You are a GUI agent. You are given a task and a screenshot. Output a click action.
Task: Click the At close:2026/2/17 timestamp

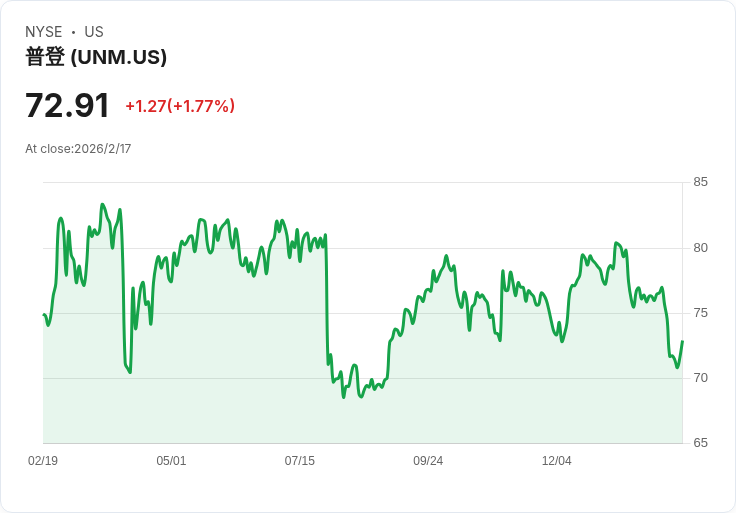coord(78,149)
